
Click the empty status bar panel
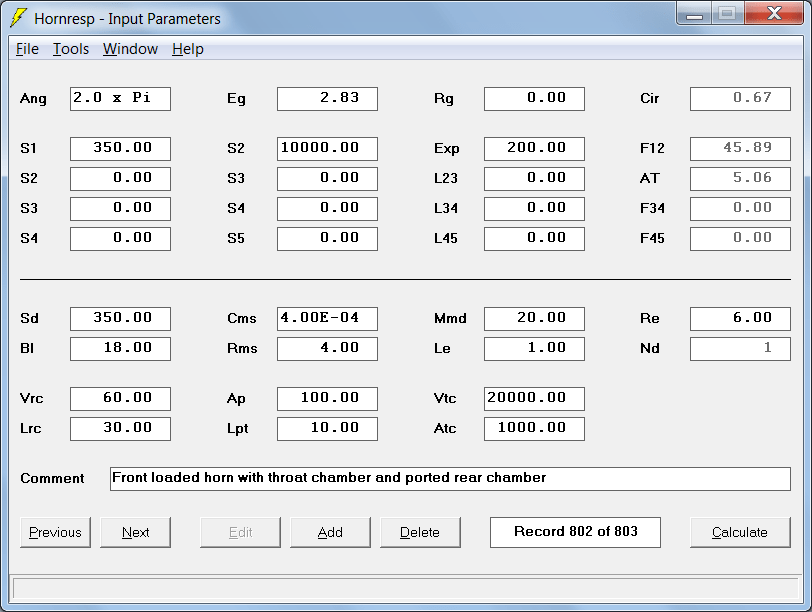[x=406, y=589]
